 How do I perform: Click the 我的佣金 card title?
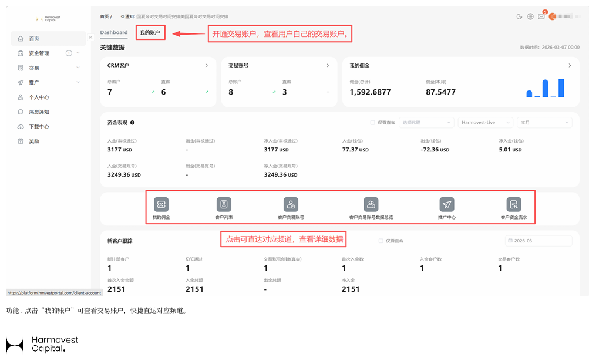[x=359, y=65]
